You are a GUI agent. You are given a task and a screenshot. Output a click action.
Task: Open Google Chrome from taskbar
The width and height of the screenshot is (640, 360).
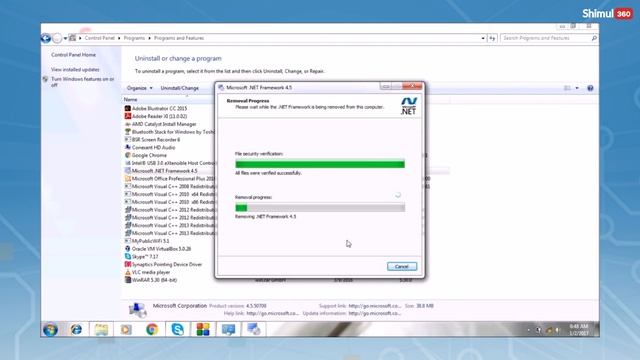coord(152,329)
